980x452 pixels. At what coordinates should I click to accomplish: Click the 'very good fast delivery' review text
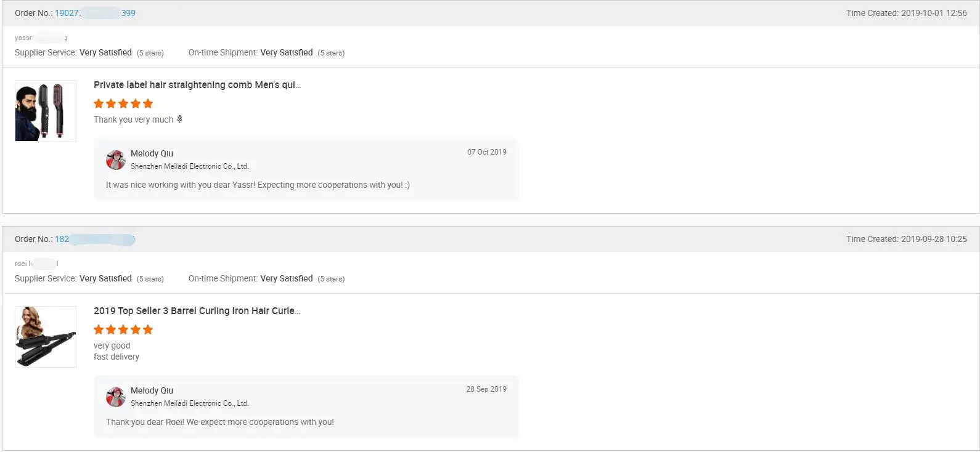(x=116, y=351)
